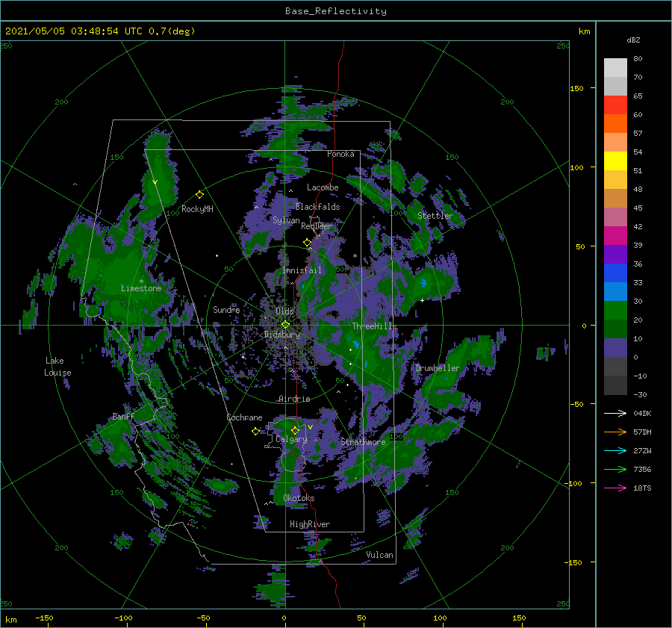This screenshot has height=628, width=672.
Task: Click the RockyMH label
Action: pos(197,209)
